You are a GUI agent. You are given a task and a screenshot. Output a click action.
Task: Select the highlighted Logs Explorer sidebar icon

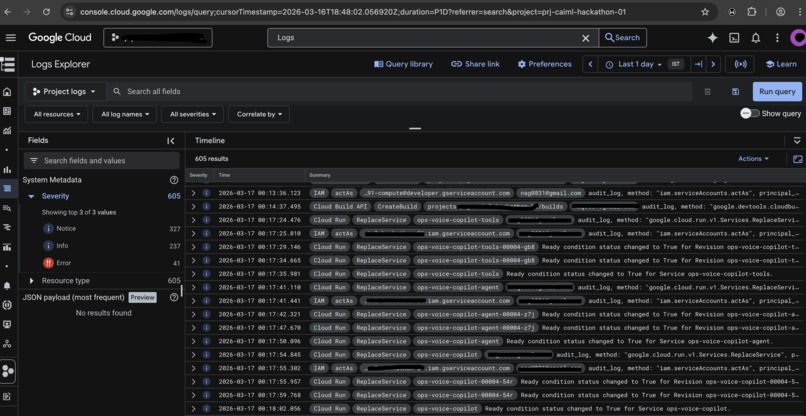pos(7,188)
